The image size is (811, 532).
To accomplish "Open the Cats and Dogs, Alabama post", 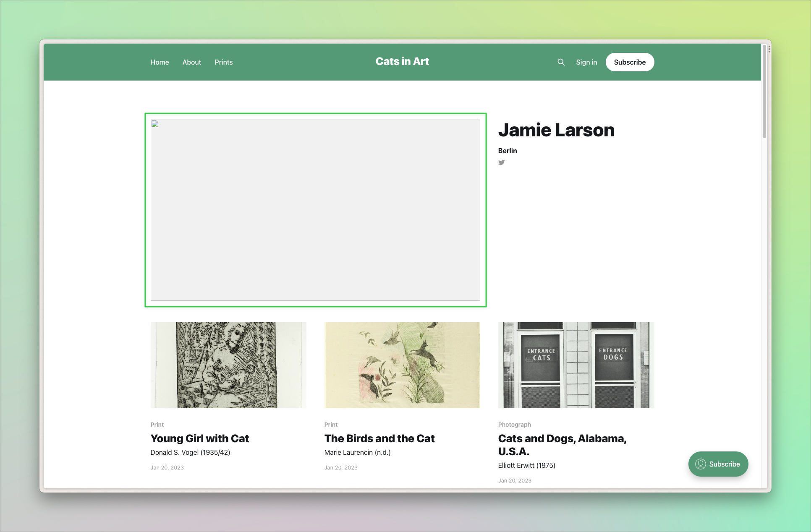I will tap(562, 444).
